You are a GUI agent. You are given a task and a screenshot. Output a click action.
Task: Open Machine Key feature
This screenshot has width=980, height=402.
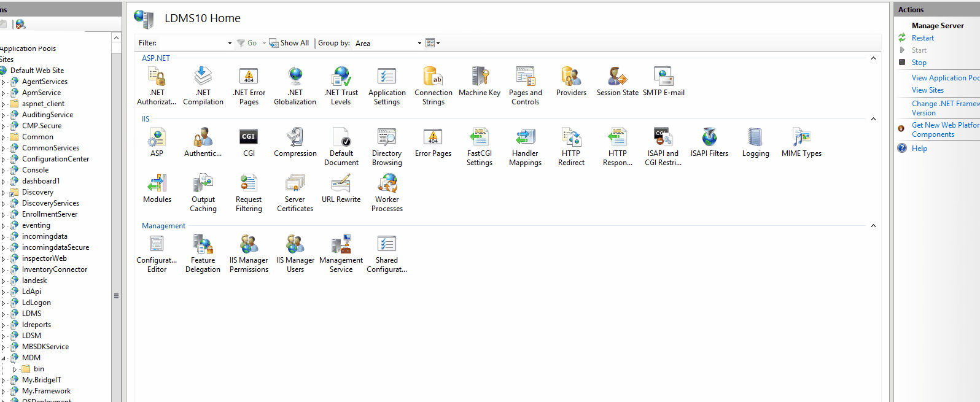coord(480,81)
